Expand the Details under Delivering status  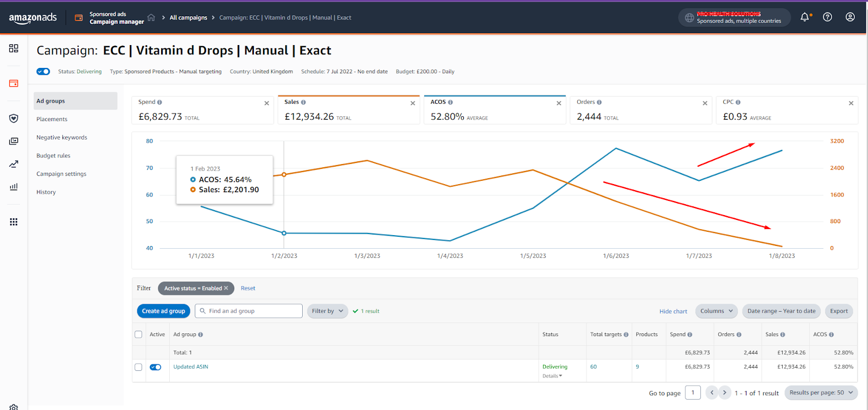point(552,376)
